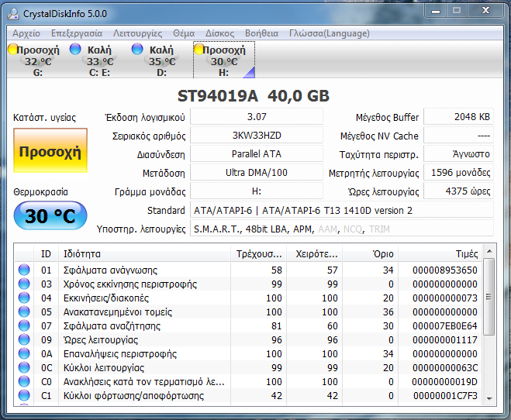Click the attribute list scrollbar thumb
Viewport: 511px width, 420px height.
coord(489,297)
